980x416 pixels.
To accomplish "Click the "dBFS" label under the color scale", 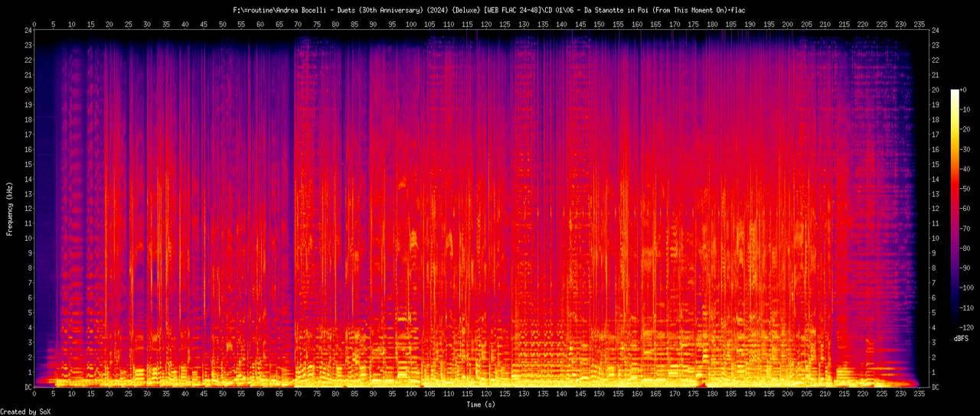I will 962,337.
